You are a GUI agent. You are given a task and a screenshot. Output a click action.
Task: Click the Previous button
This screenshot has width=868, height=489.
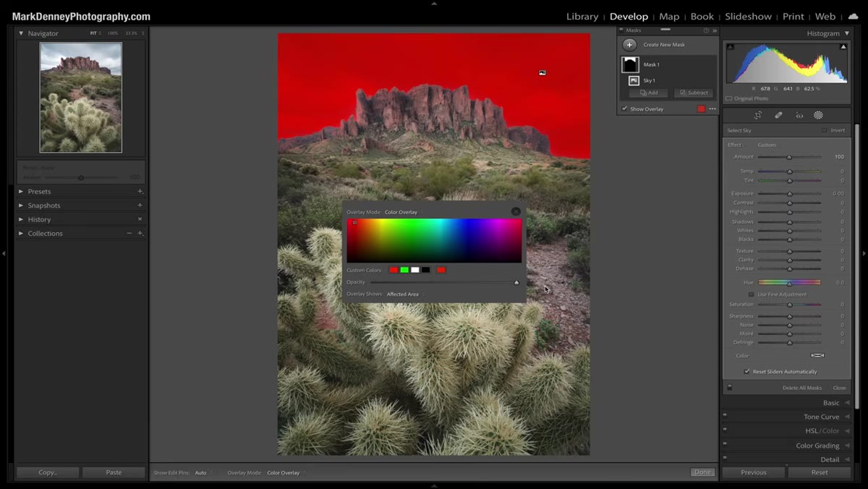[x=753, y=472]
